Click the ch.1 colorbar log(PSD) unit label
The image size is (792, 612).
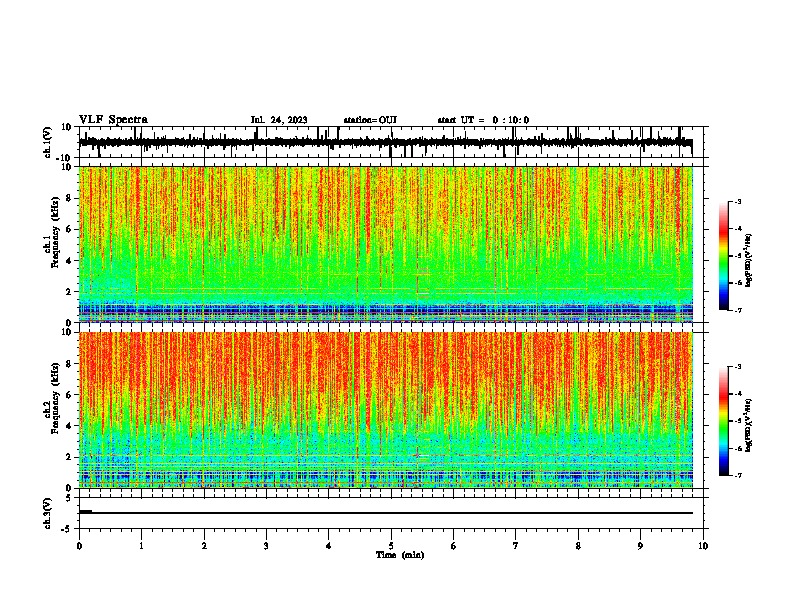pyautogui.click(x=749, y=260)
